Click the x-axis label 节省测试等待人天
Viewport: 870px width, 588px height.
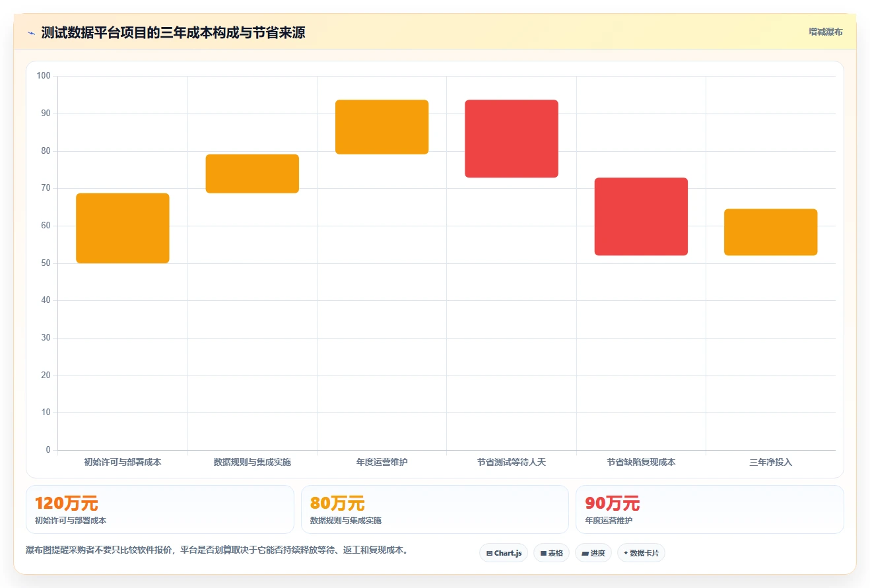[512, 462]
